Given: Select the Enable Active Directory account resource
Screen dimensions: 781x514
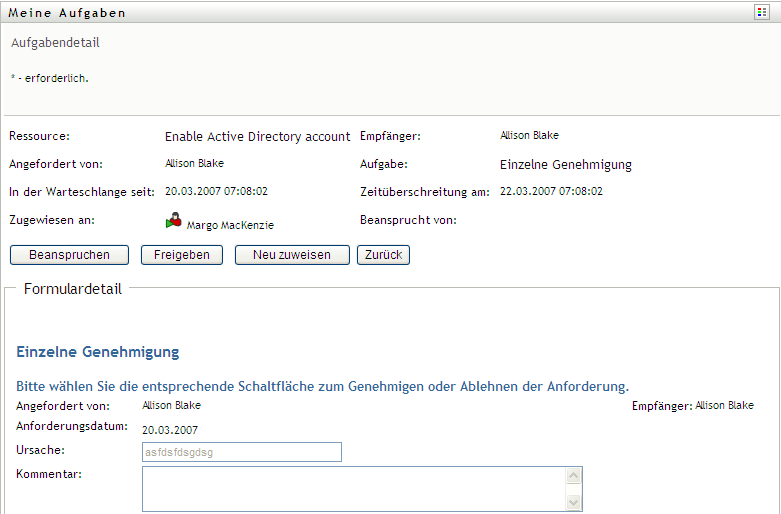Looking at the screenshot, I should pyautogui.click(x=257, y=137).
